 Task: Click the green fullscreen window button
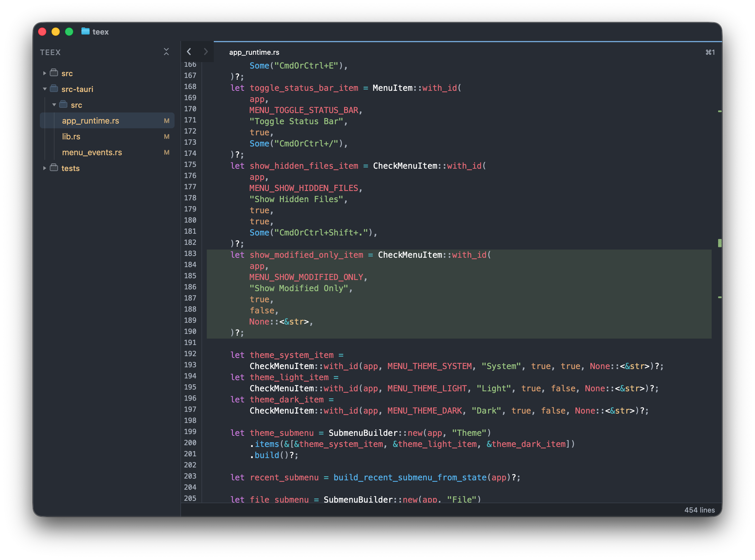pyautogui.click(x=69, y=32)
